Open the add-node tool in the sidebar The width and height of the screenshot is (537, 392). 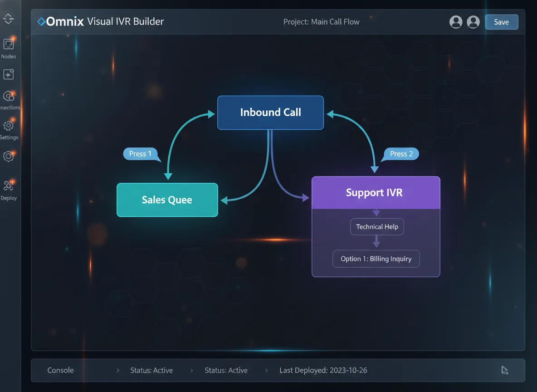point(8,74)
